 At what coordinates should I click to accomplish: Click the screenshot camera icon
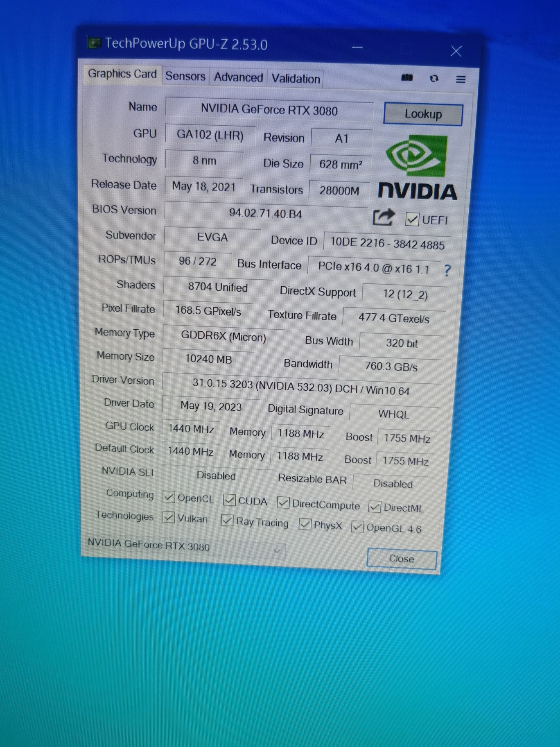click(406, 78)
